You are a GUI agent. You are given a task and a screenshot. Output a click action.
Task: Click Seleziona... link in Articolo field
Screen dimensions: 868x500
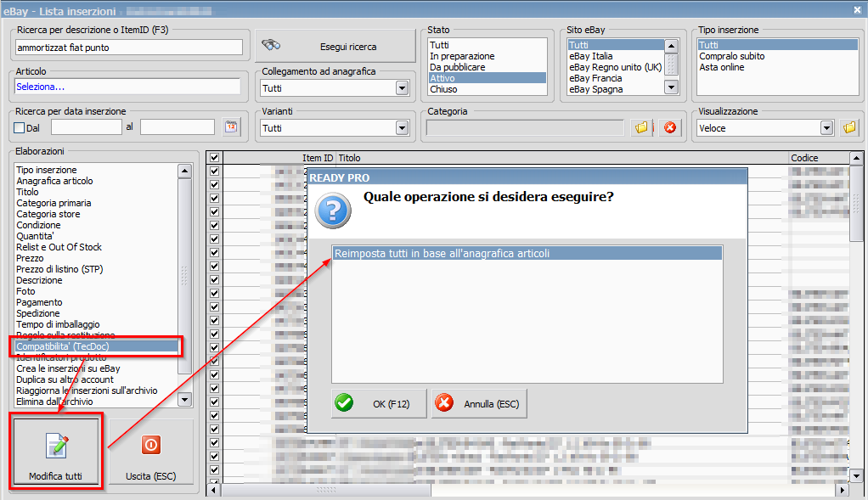click(x=40, y=87)
